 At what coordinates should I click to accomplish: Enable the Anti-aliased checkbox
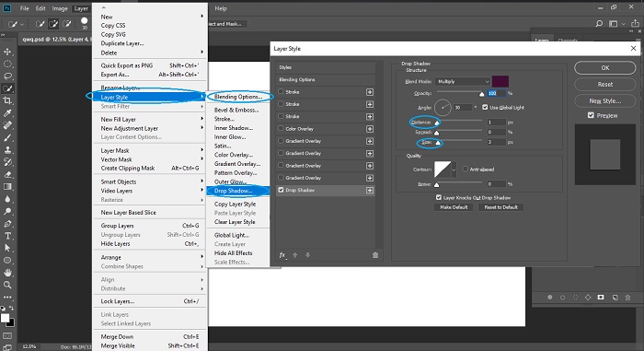point(466,169)
